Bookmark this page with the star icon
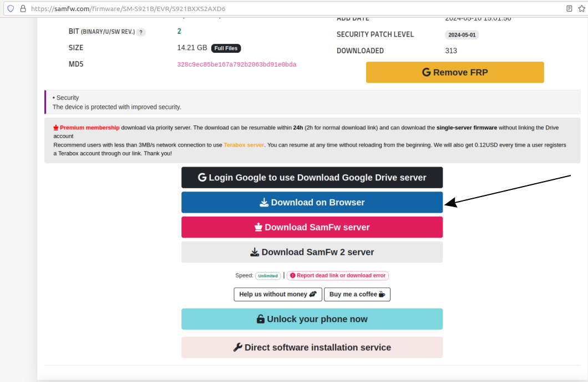Viewport: 588px width, 382px height. click(582, 8)
